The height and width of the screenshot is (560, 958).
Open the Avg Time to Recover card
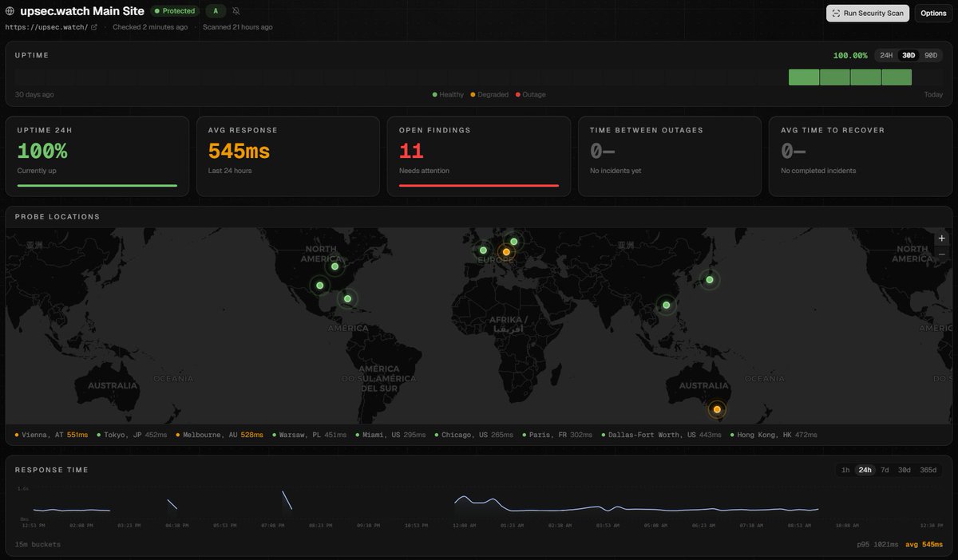pyautogui.click(x=860, y=156)
